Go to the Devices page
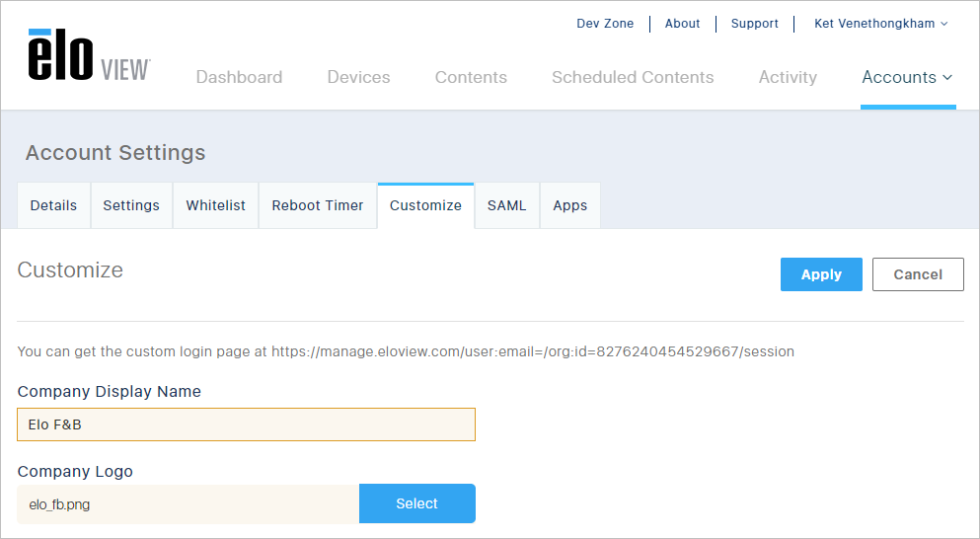 click(359, 77)
